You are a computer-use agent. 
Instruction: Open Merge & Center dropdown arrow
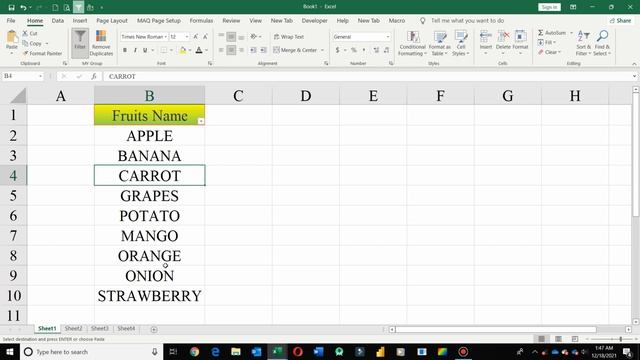tap(322, 50)
